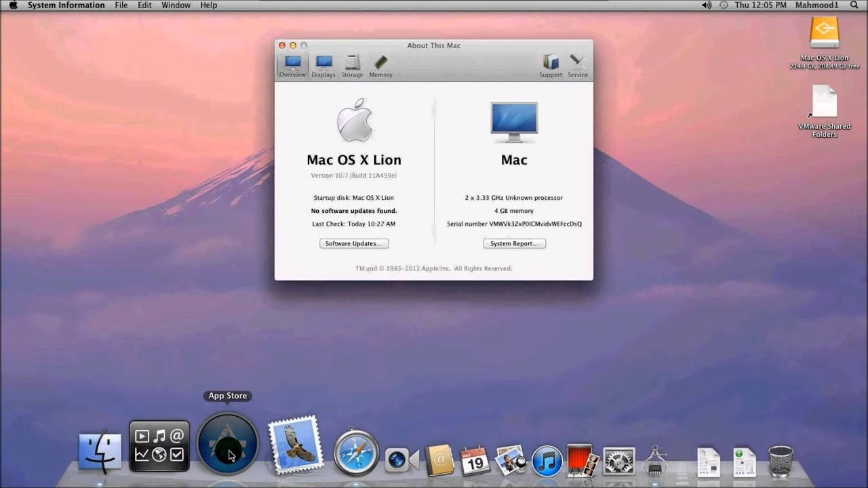Click the Time Machine menu bar icon
The height and width of the screenshot is (488, 868).
pyautogui.click(x=724, y=5)
